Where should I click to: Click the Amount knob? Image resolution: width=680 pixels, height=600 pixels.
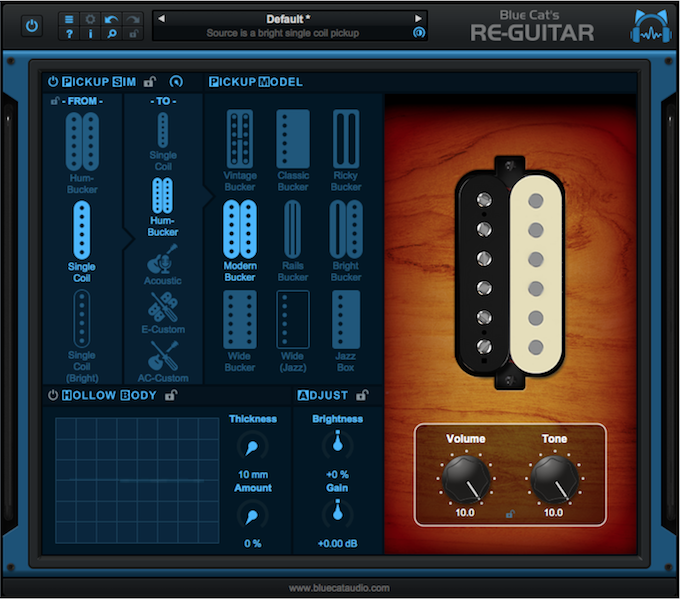click(x=252, y=515)
